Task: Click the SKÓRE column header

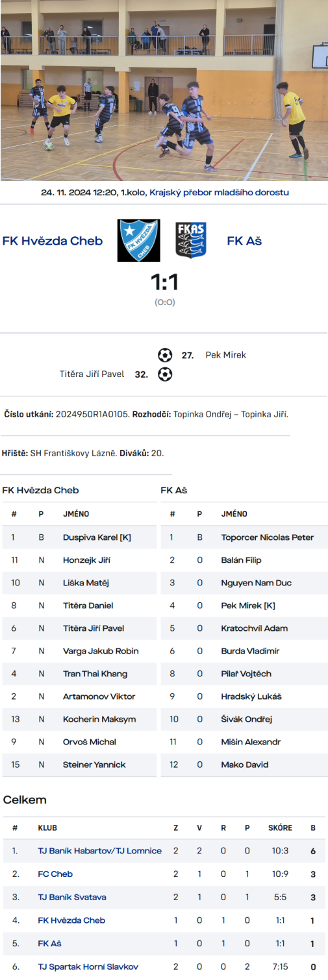Action: (280, 828)
